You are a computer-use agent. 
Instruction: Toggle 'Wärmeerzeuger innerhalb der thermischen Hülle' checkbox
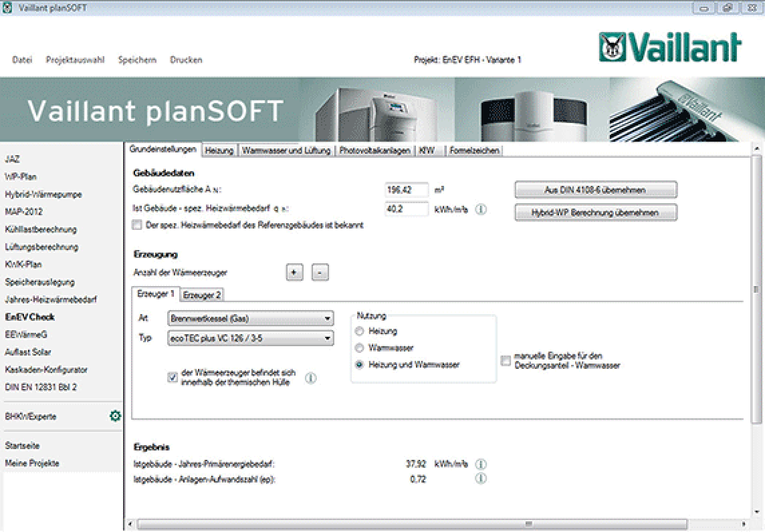(173, 377)
